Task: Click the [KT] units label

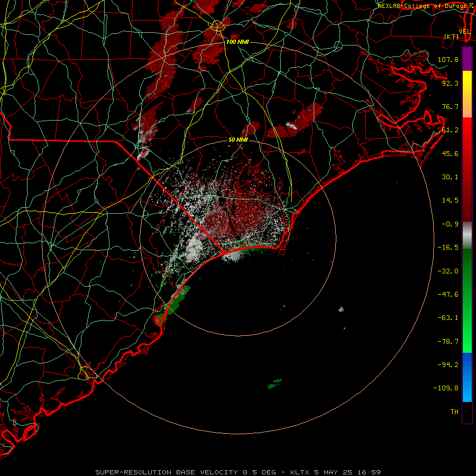Action: point(451,36)
